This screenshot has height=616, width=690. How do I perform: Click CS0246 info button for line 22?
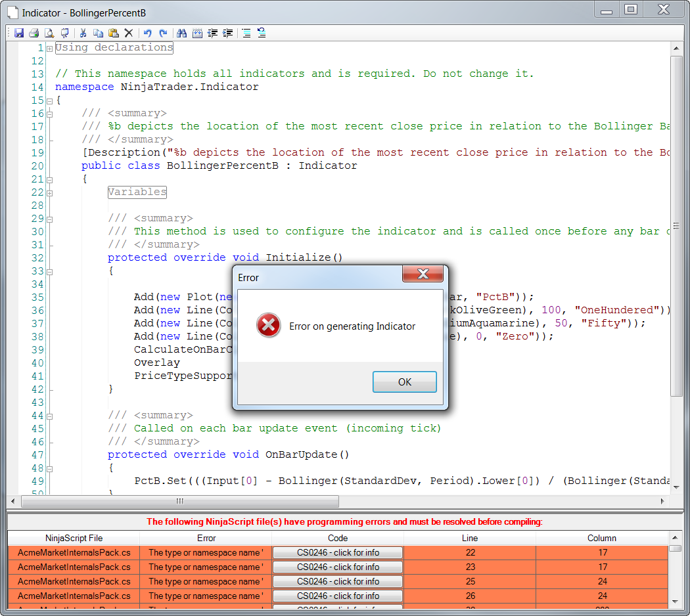click(338, 553)
